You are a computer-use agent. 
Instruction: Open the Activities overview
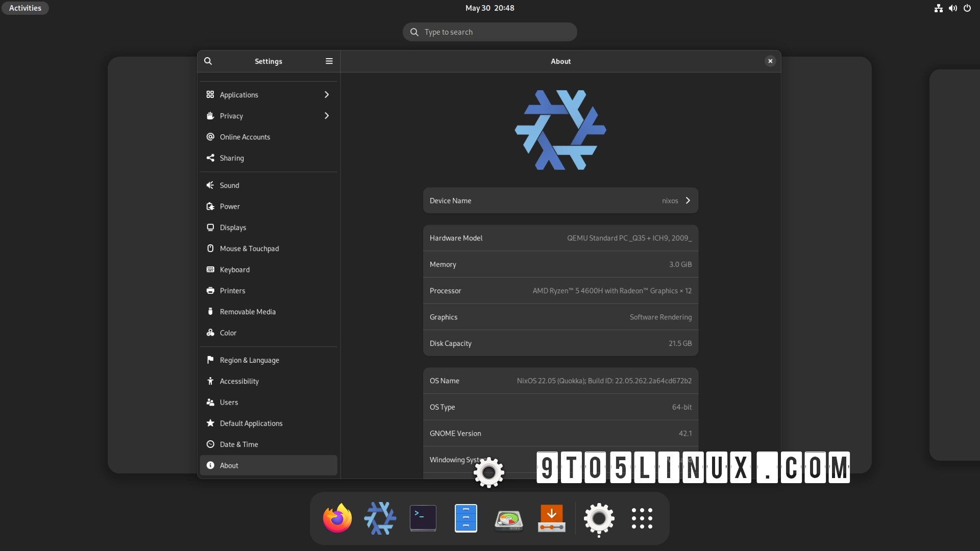24,8
